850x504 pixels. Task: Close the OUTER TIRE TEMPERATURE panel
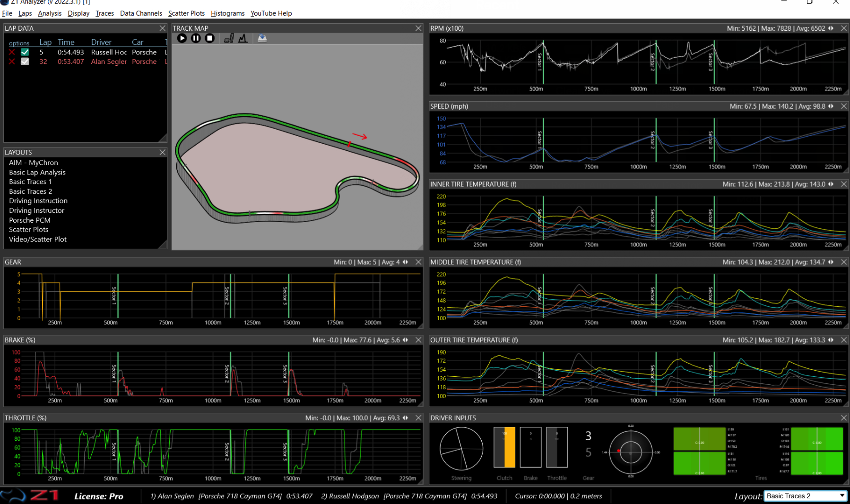coord(844,340)
